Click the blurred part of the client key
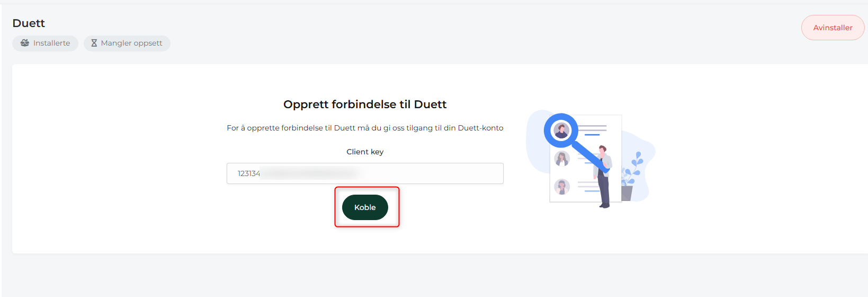The width and height of the screenshot is (868, 297). tap(309, 173)
